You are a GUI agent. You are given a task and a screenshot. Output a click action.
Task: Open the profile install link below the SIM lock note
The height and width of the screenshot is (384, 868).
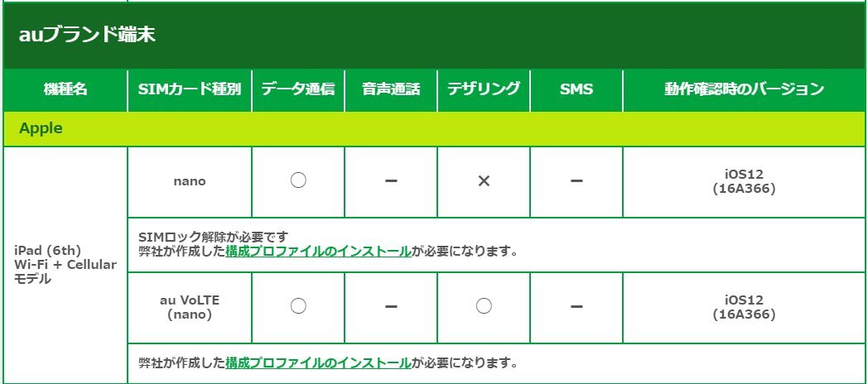click(x=318, y=252)
